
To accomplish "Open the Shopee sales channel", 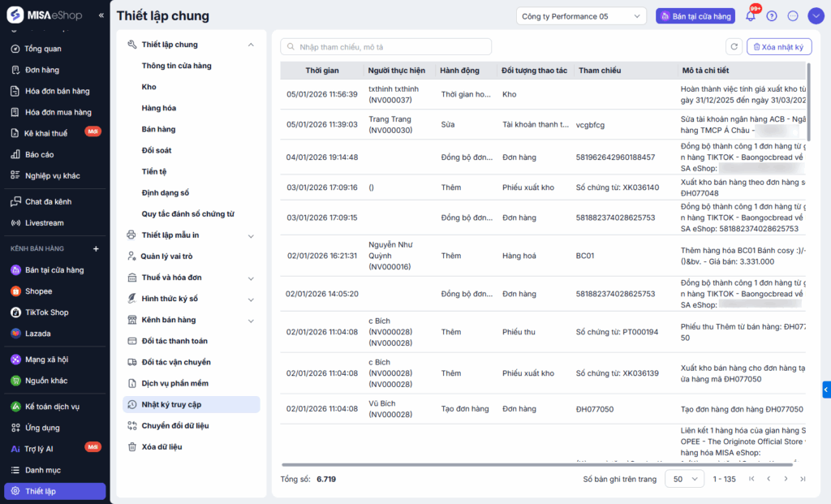I will [38, 291].
